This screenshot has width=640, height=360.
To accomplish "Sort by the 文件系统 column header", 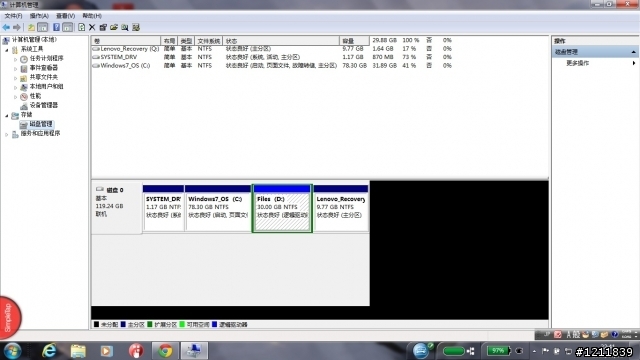I will [x=209, y=41].
